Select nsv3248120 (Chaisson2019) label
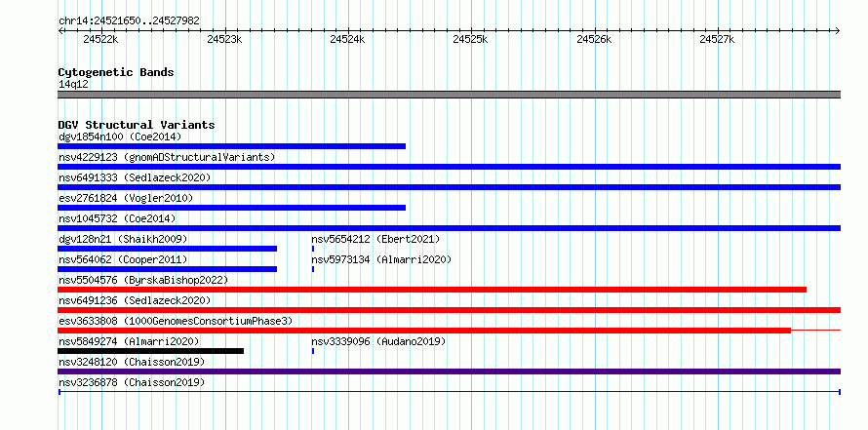The width and height of the screenshot is (868, 430). tap(132, 362)
